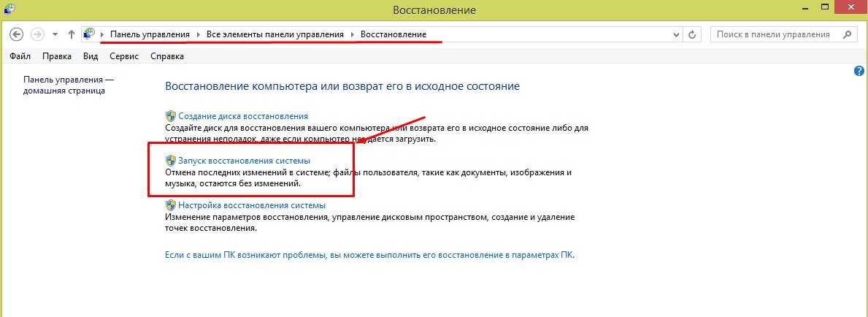Click the Поиск в панели управления search field
The image size is (868, 317).
(x=774, y=34)
